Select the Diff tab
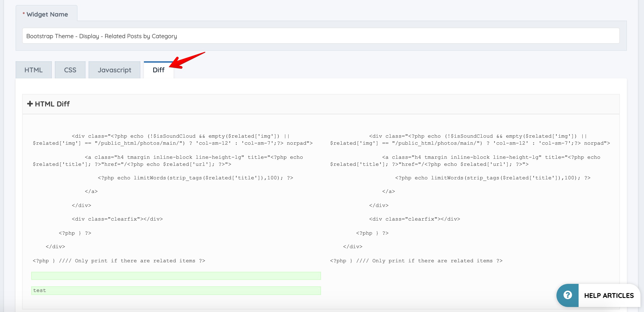644x312 pixels. [x=158, y=70]
